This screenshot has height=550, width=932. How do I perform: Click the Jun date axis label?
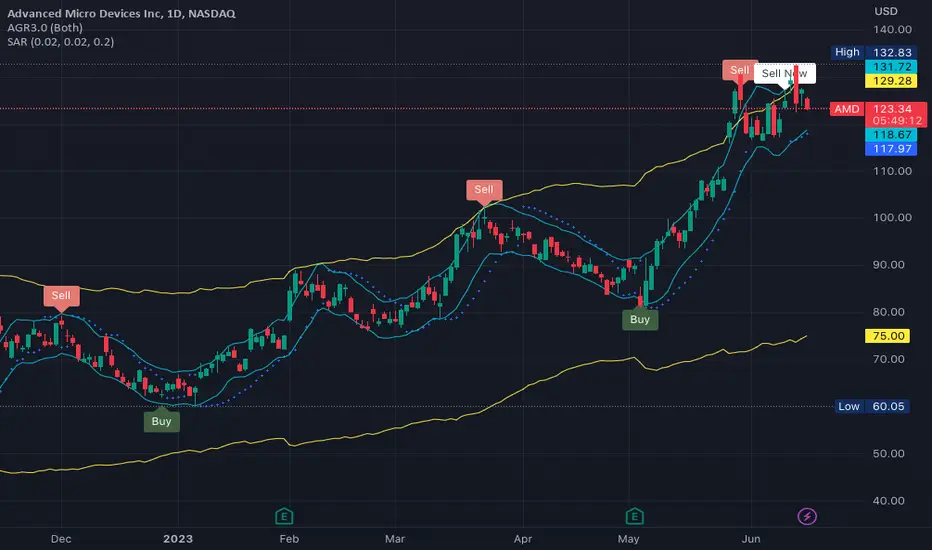(x=751, y=539)
